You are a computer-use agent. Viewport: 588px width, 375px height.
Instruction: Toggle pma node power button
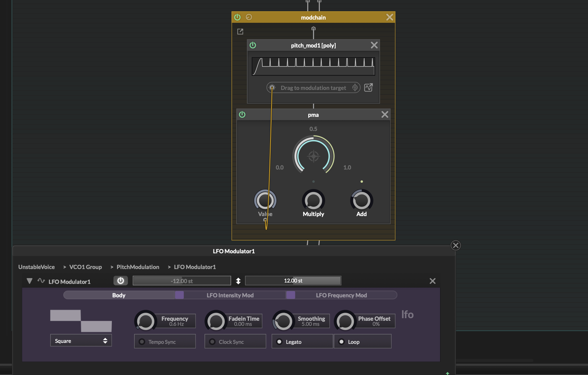pyautogui.click(x=242, y=115)
